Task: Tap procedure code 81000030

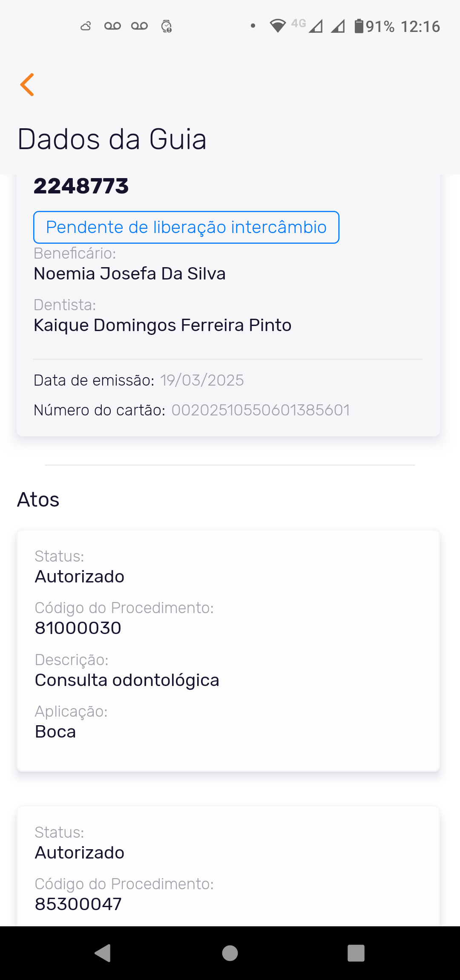Action: click(x=78, y=628)
